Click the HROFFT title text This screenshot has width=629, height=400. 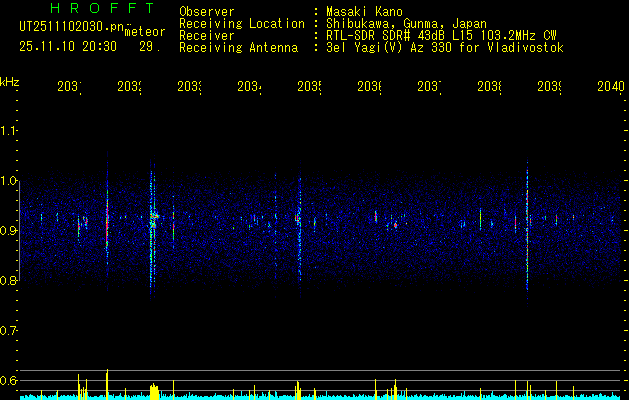point(103,8)
